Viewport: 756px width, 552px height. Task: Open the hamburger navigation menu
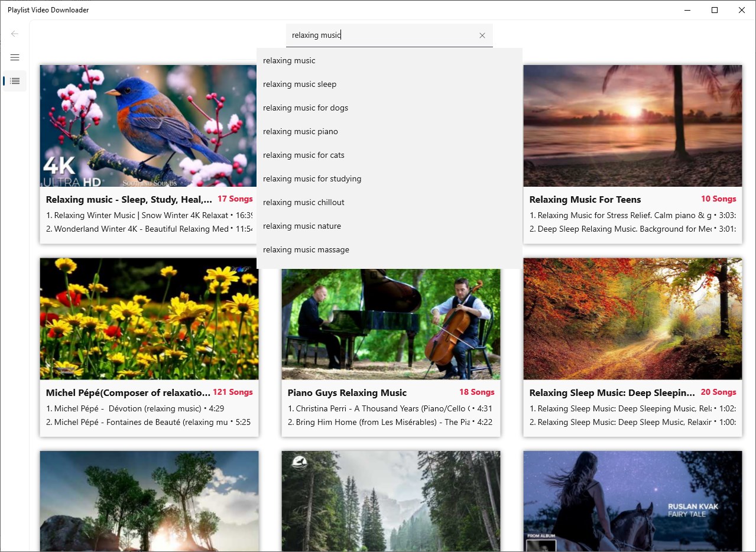15,57
